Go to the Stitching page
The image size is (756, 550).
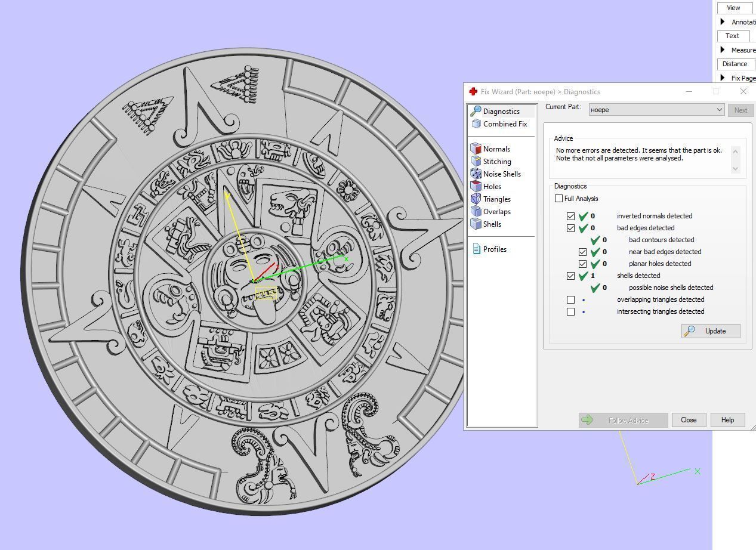(x=497, y=162)
